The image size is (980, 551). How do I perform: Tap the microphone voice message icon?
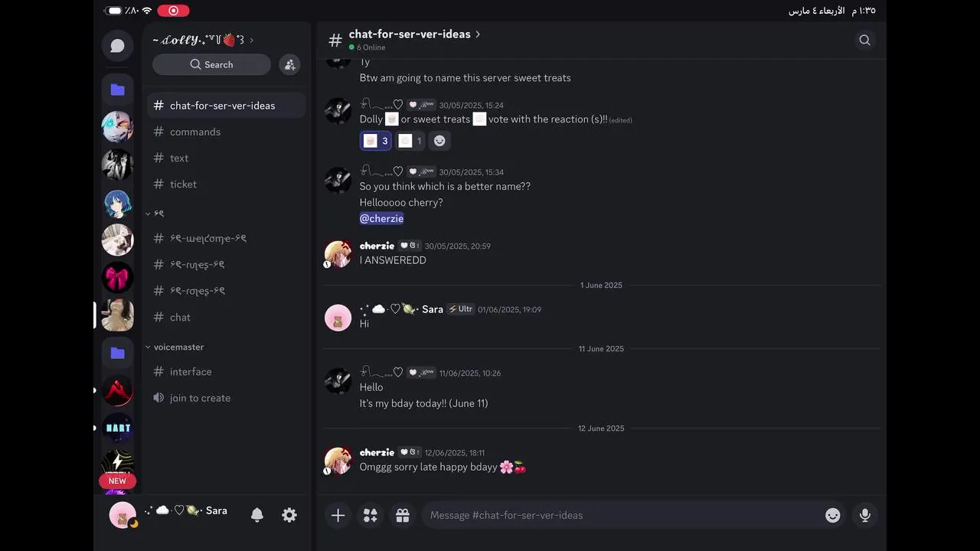865,515
